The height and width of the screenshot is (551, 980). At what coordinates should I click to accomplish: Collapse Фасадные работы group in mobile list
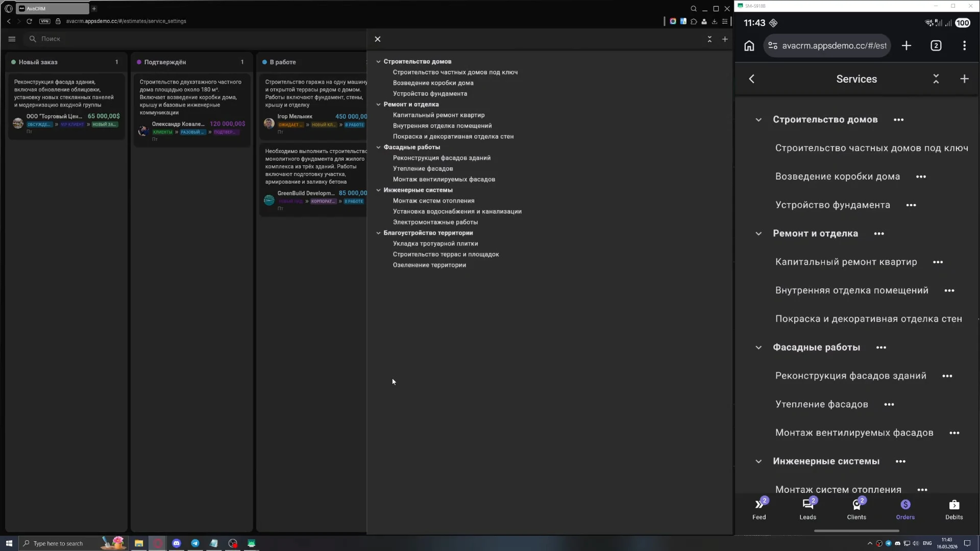758,347
